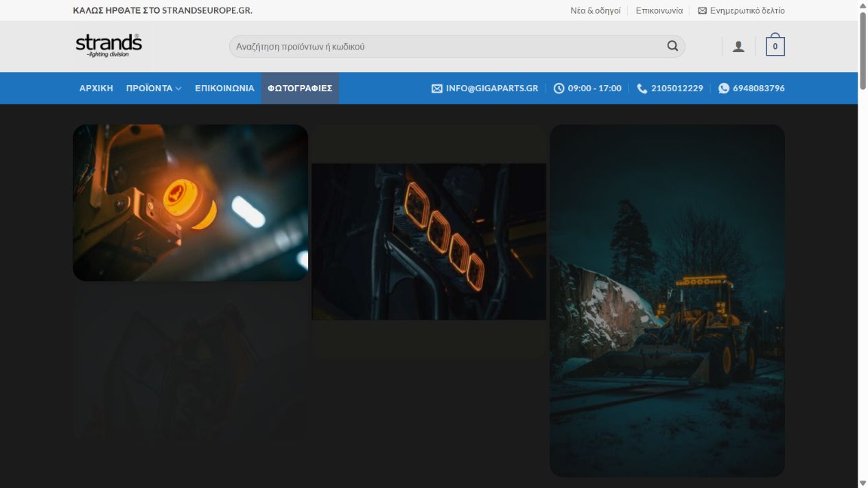This screenshot has height=488, width=868.
Task: Open the shopping cart showing 0
Action: click(775, 45)
